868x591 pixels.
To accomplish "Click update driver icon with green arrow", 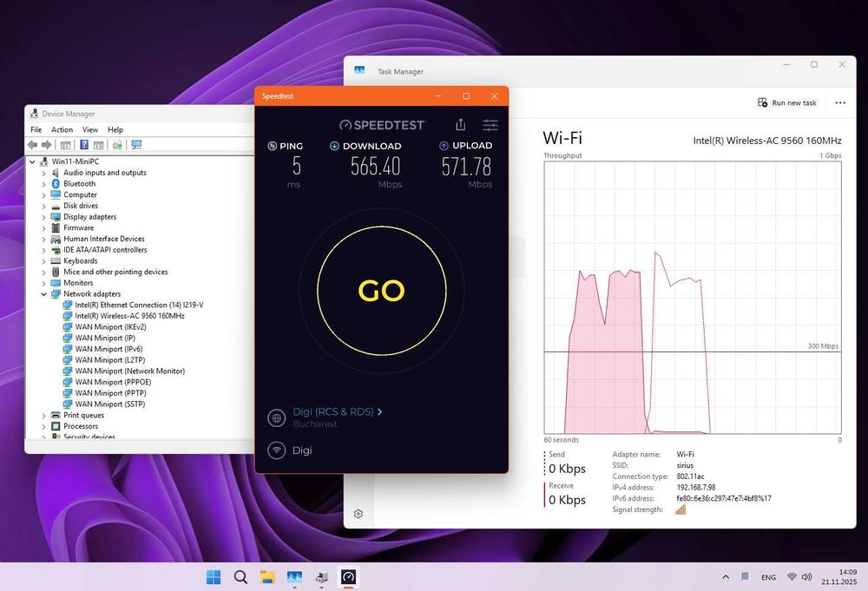I will tap(117, 145).
